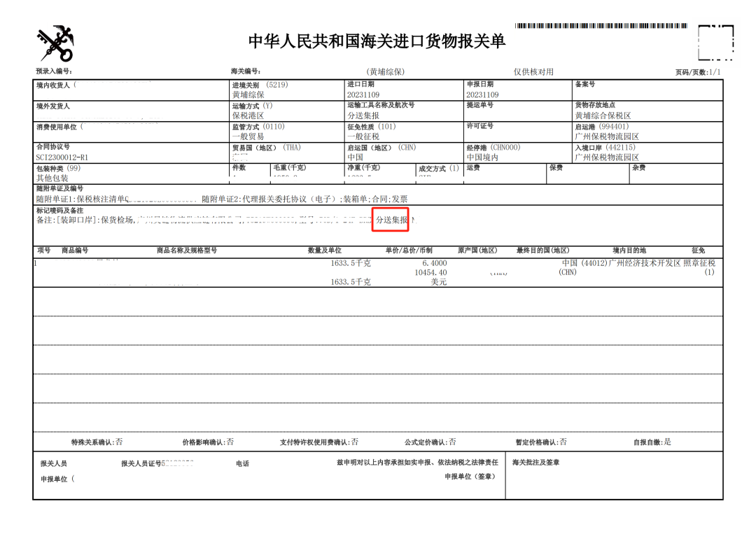Click the 商品名称及规格型号 column header
Image resolution: width=756 pixels, height=534 pixels.
click(186, 250)
